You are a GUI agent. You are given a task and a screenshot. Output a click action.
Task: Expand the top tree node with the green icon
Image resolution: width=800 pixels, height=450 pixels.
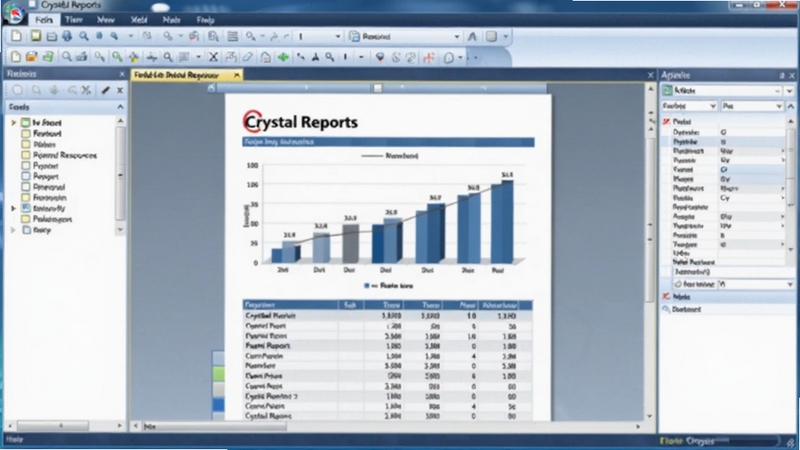(14, 123)
